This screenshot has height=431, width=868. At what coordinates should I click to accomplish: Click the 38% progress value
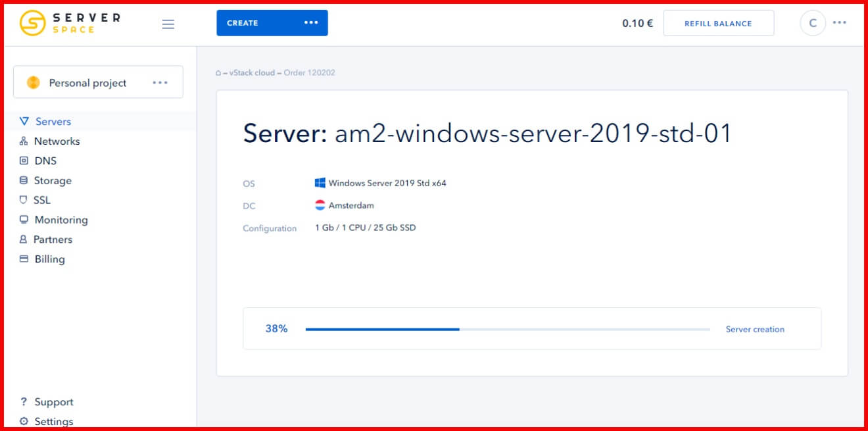[276, 328]
